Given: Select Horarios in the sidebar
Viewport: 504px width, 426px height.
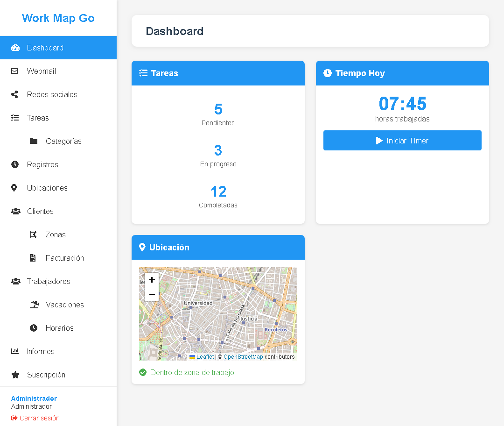Looking at the screenshot, I should (x=60, y=328).
